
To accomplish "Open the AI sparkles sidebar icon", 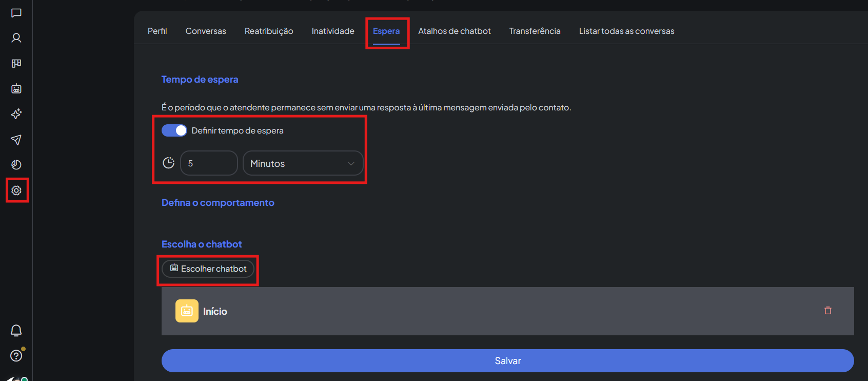I will 16,114.
